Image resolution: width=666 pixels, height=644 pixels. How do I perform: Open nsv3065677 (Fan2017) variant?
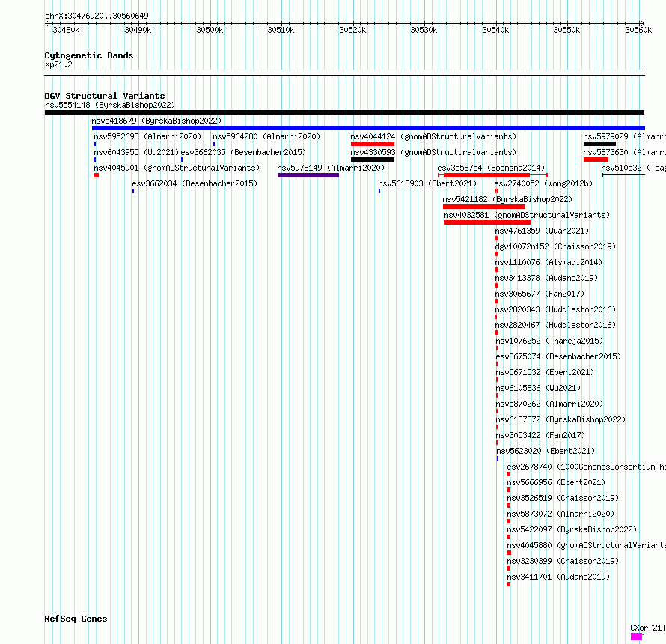pyautogui.click(x=540, y=294)
